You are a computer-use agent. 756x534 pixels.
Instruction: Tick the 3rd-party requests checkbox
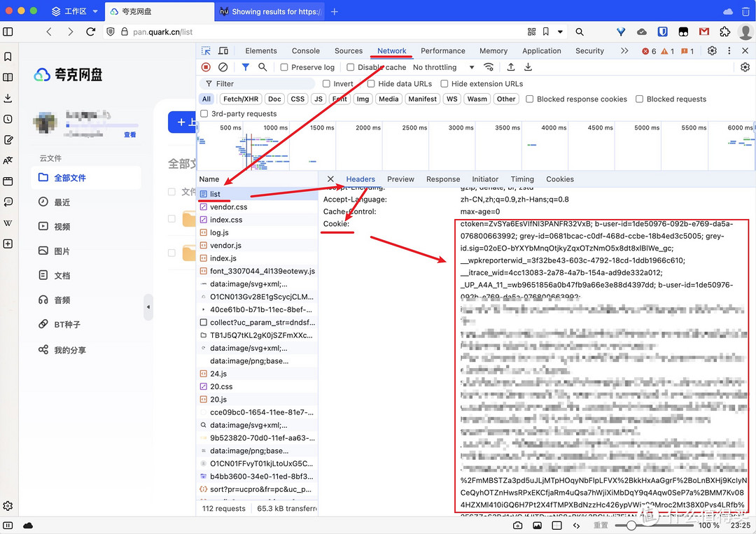[204, 113]
